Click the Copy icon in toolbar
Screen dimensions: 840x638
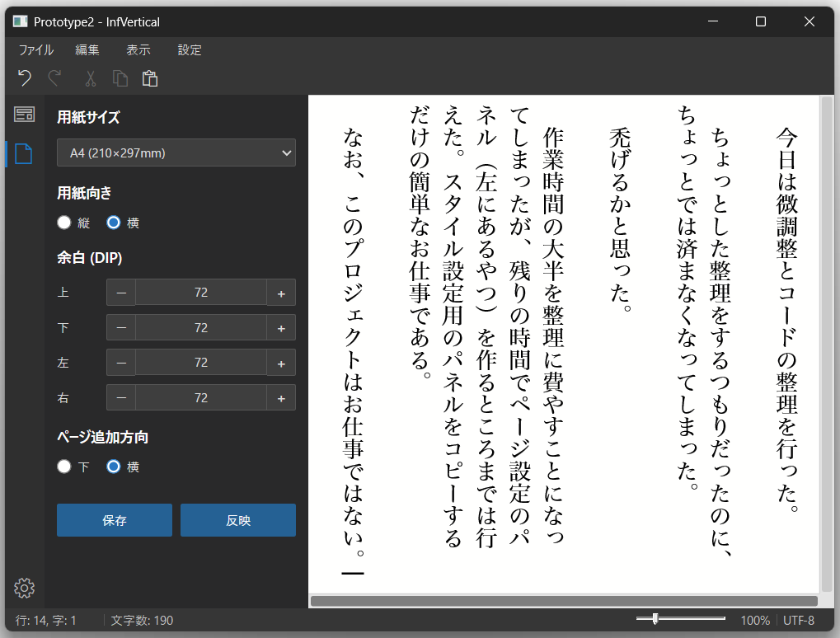120,78
